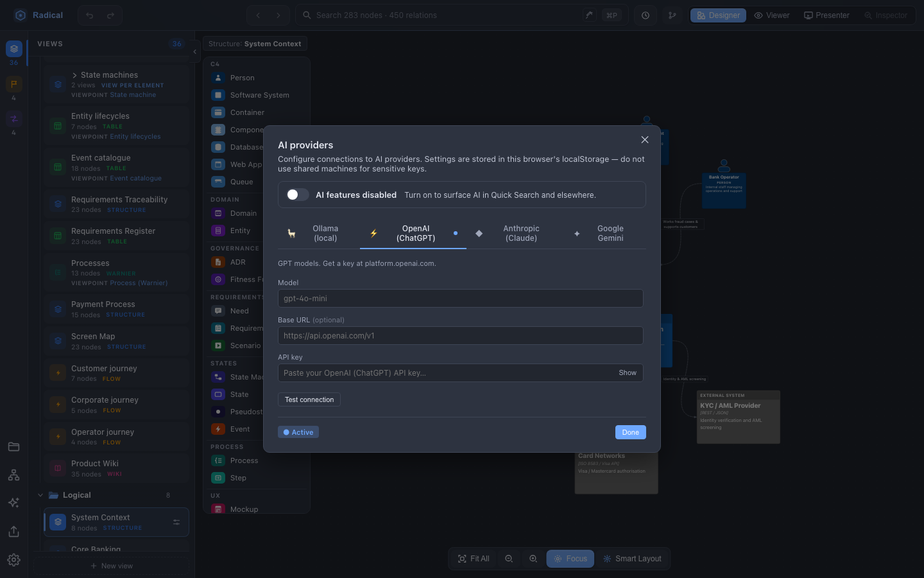Open the AI sparkles icon in left rail
The image size is (924, 578).
point(13,503)
